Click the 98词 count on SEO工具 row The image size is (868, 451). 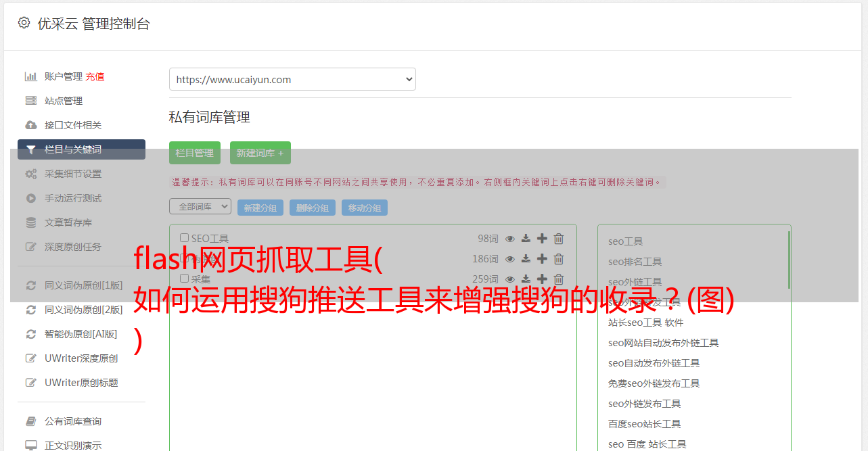(488, 239)
